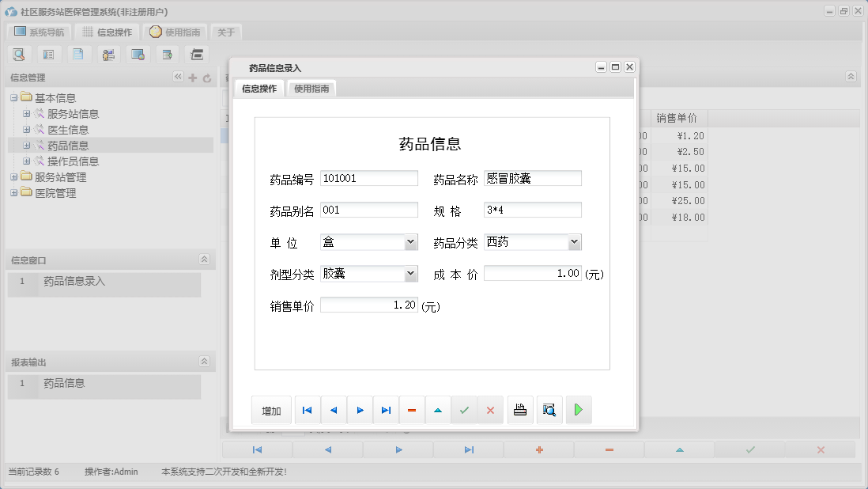868x489 pixels.
Task: Expand the 医生信息 tree node
Action: [x=25, y=130]
